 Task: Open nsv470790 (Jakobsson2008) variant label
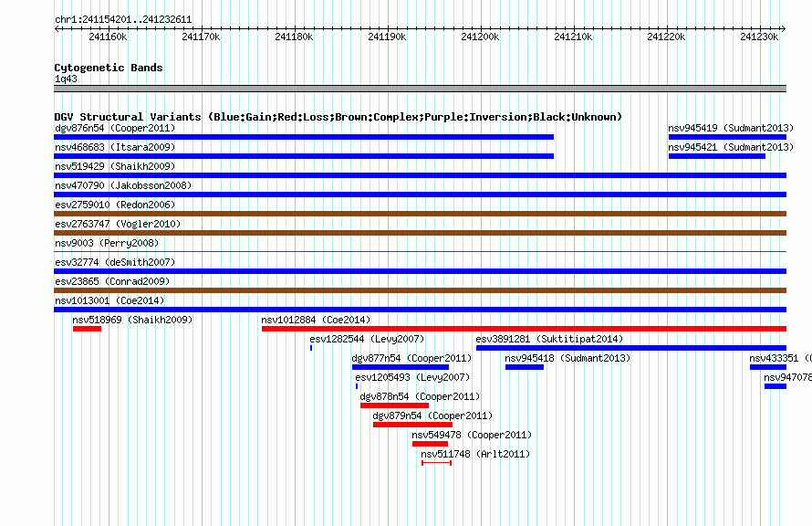123,185
